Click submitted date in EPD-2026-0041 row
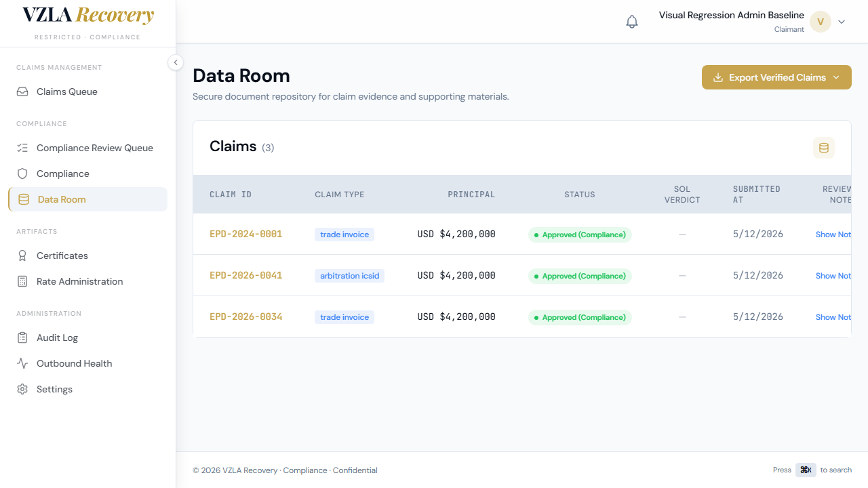The height and width of the screenshot is (488, 868). pos(758,275)
